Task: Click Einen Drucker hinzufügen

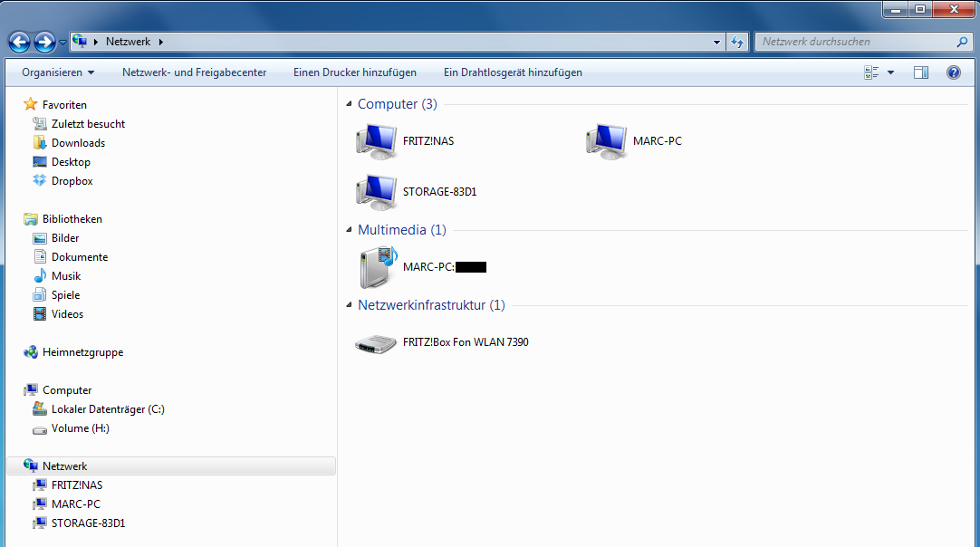Action: [354, 72]
